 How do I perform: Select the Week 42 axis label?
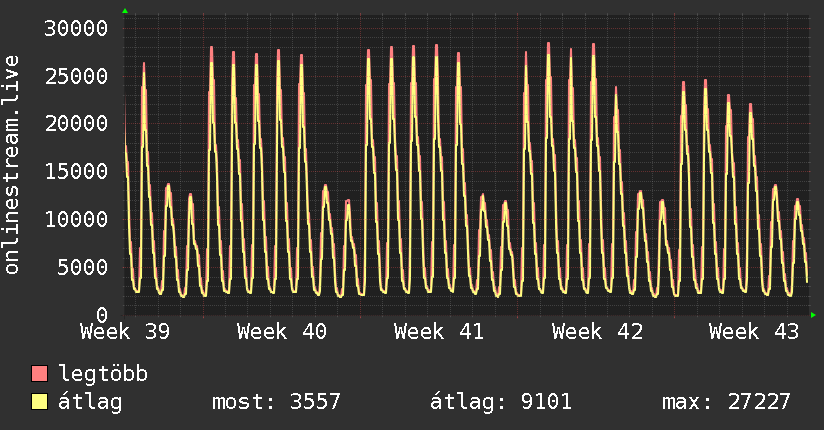(x=597, y=332)
